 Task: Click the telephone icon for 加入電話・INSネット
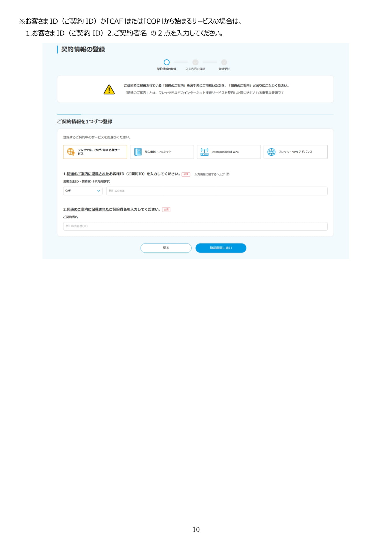click(138, 152)
